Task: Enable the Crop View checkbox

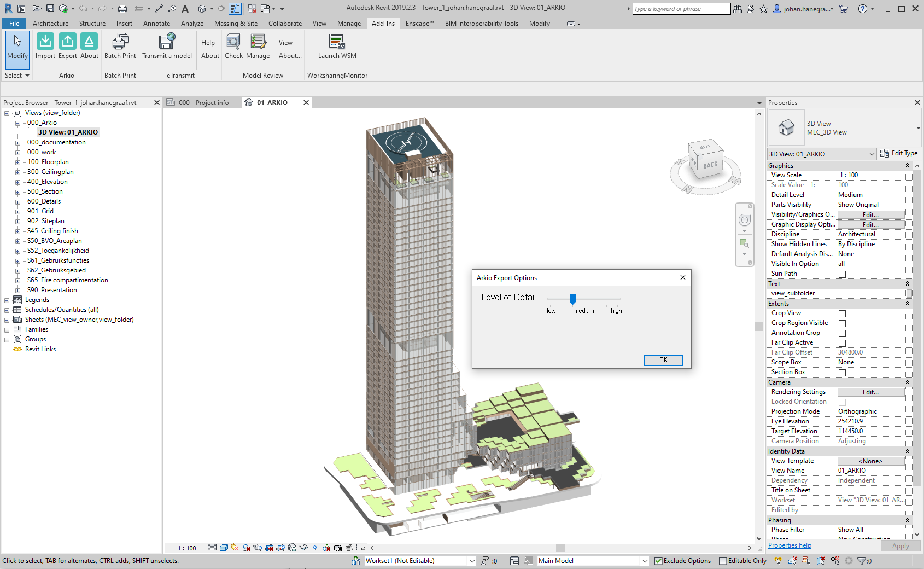Action: tap(842, 313)
